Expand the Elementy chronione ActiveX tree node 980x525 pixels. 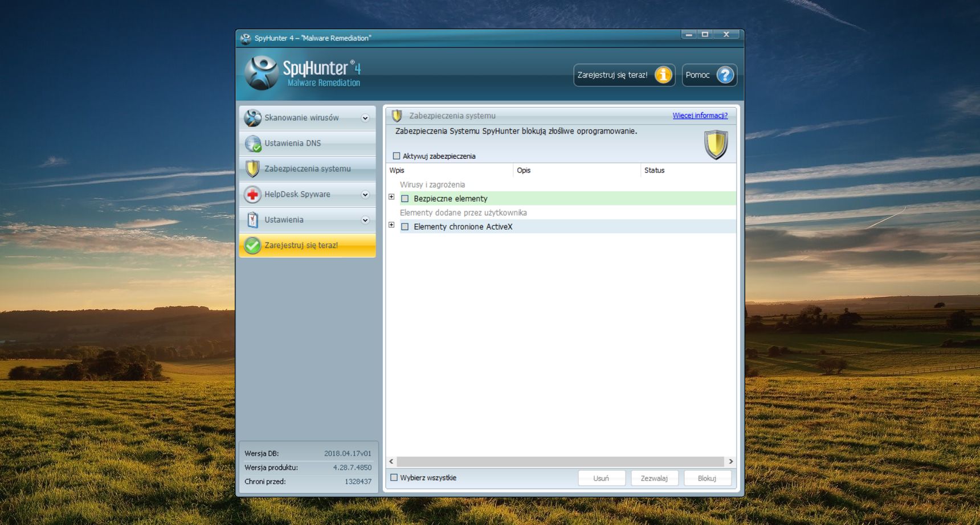pos(391,225)
